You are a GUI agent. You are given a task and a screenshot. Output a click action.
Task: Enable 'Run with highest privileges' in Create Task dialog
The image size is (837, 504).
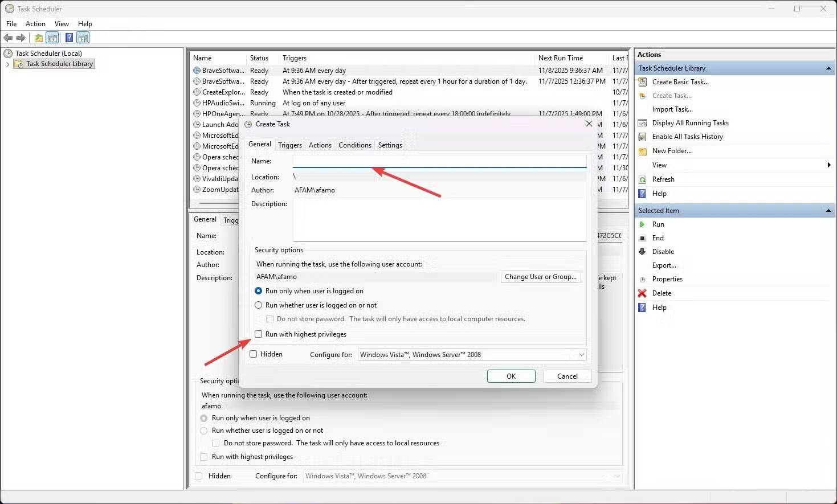click(x=259, y=334)
